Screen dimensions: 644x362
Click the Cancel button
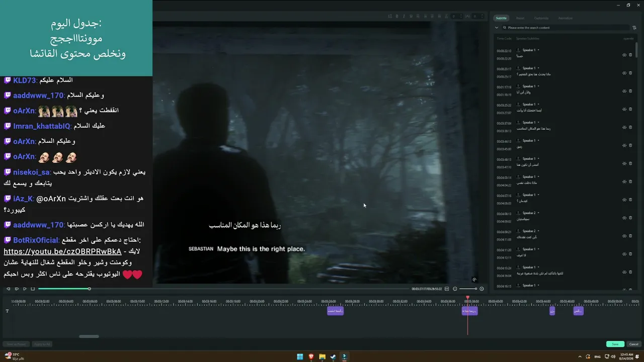click(634, 344)
